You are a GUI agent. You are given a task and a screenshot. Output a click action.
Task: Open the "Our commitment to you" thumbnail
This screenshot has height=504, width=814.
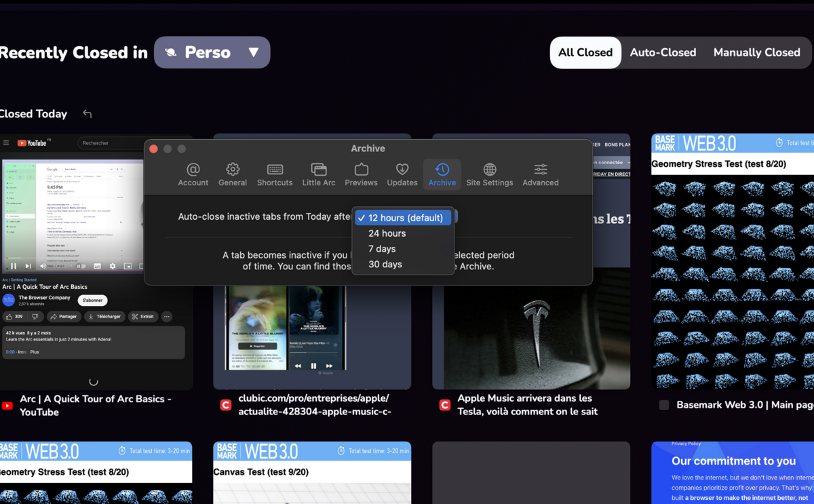click(x=733, y=473)
